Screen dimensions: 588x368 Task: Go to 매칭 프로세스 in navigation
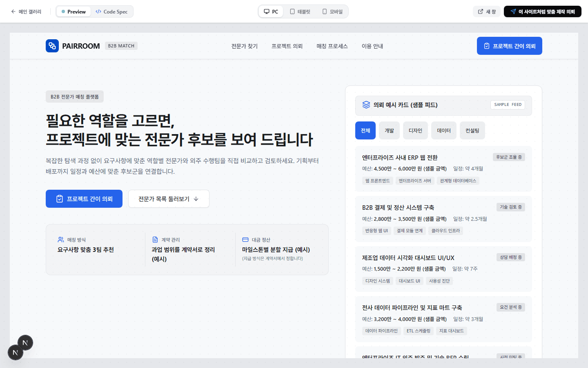pyautogui.click(x=332, y=46)
